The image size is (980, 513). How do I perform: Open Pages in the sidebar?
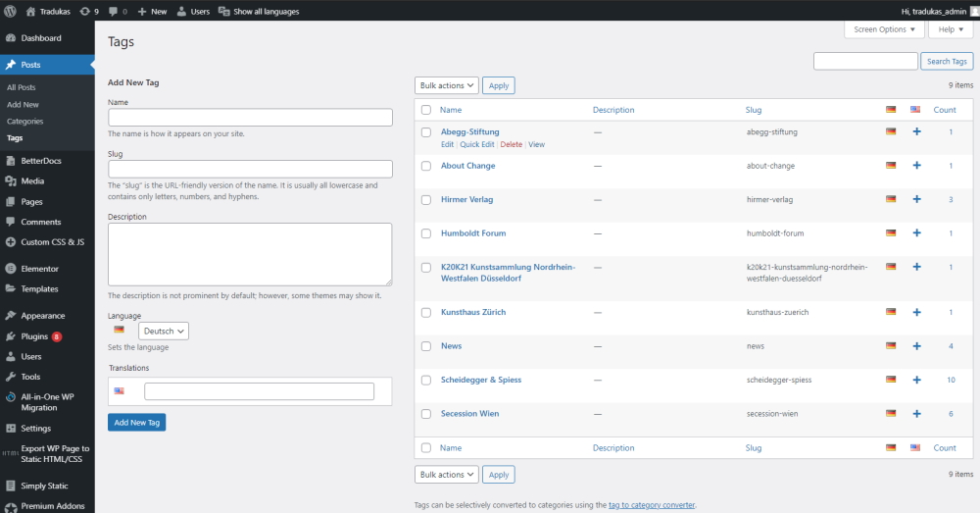(32, 202)
